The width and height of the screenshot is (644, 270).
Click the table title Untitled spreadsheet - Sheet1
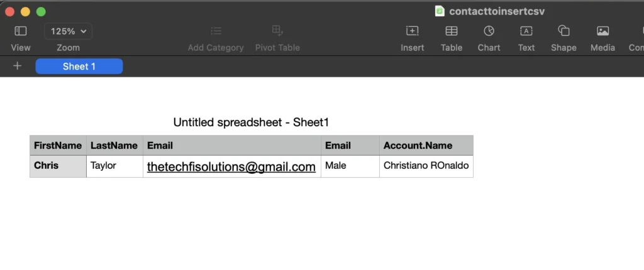point(251,122)
